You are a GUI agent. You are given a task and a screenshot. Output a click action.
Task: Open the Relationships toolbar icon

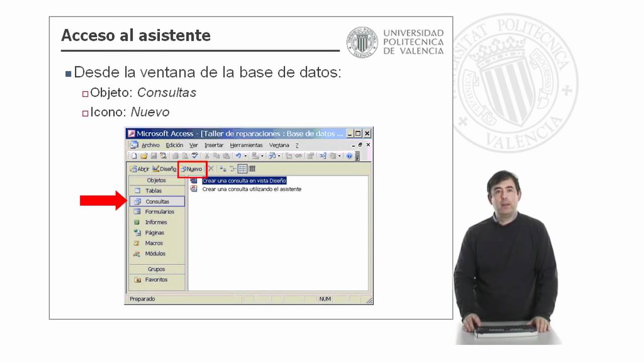pos(323,156)
